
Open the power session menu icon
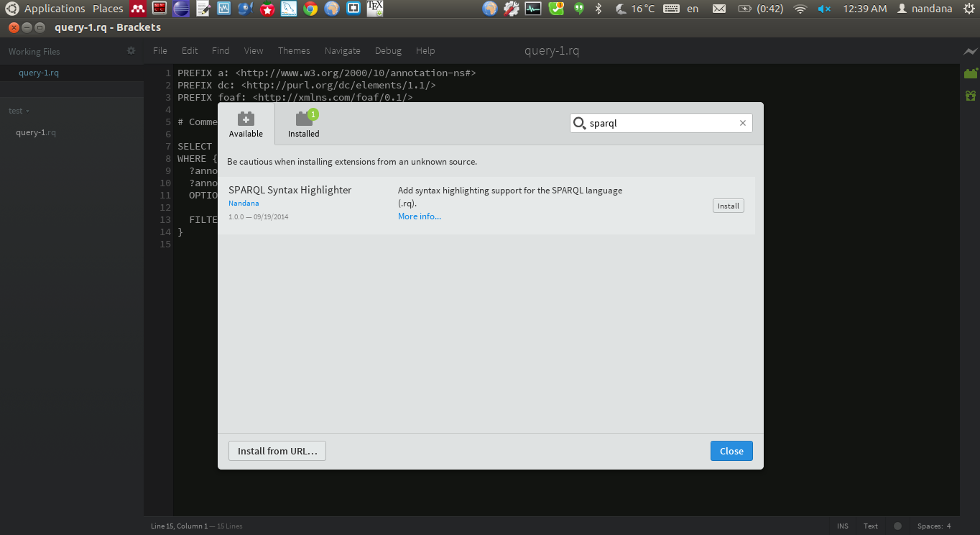point(968,9)
